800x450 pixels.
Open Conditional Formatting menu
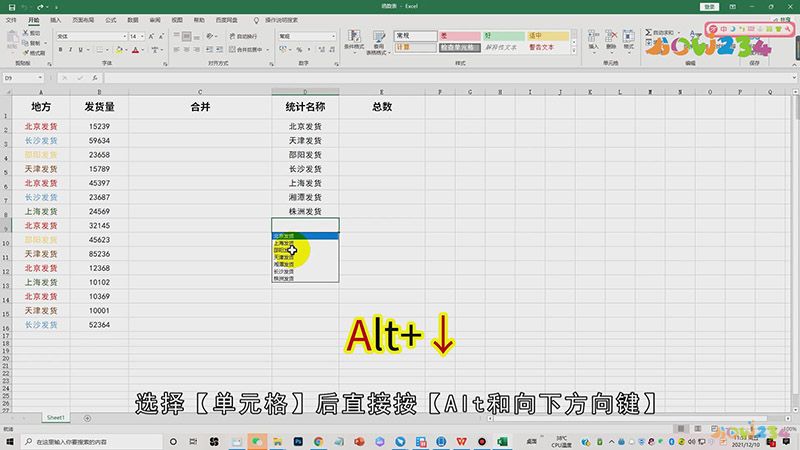click(x=354, y=42)
